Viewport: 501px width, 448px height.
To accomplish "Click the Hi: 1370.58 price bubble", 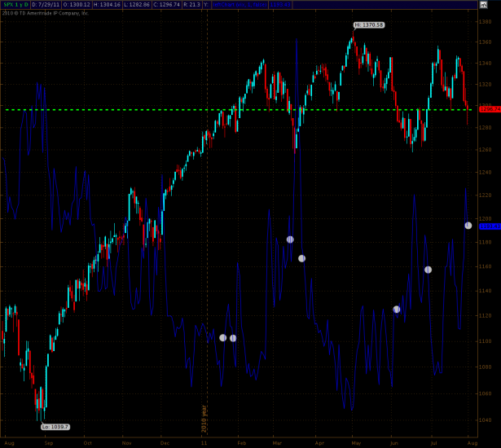I will click(x=369, y=25).
